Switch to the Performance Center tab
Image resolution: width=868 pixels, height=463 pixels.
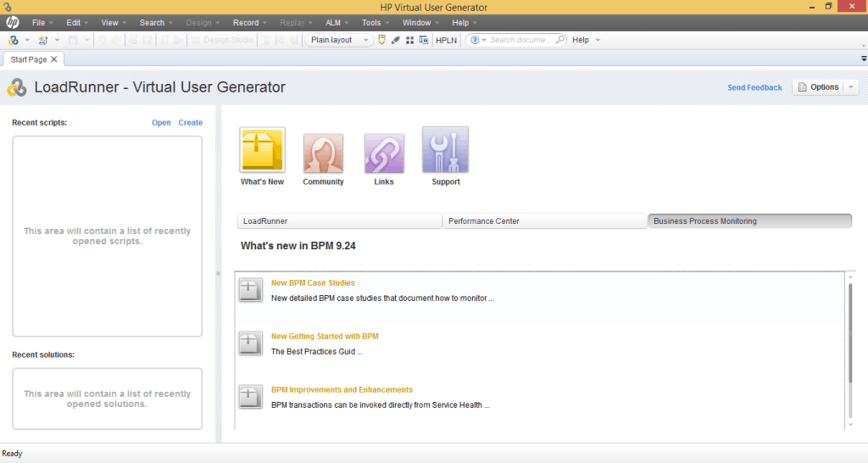pyautogui.click(x=545, y=221)
